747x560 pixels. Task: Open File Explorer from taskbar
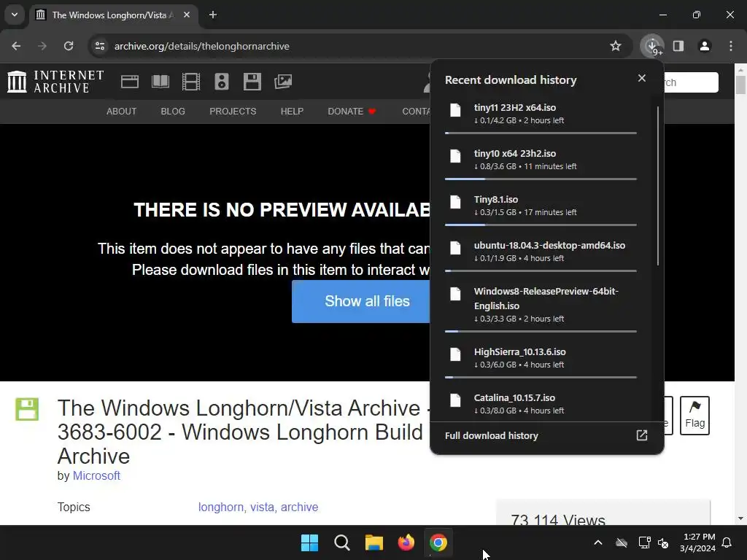[x=374, y=542]
